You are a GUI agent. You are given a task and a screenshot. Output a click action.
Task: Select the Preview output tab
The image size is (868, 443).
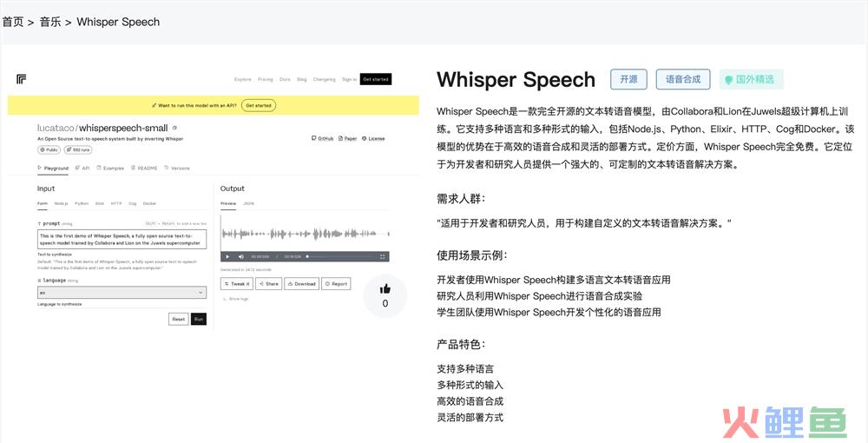pos(228,203)
